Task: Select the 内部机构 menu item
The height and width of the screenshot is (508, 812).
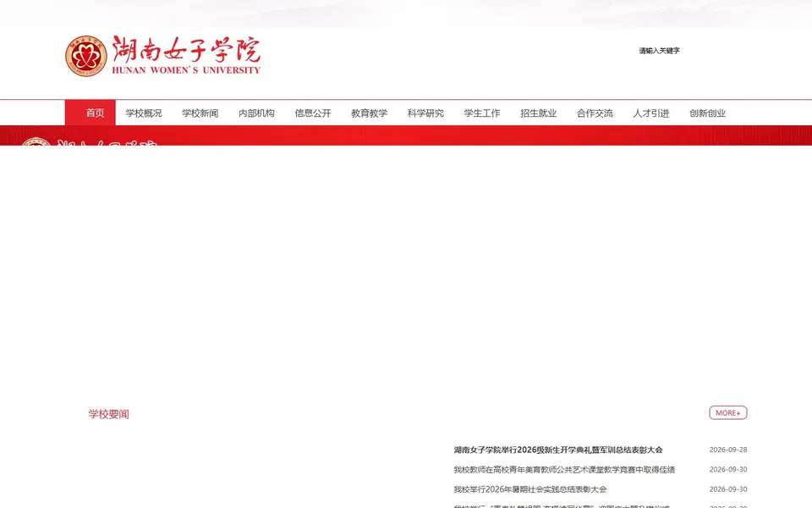Action: [256, 113]
